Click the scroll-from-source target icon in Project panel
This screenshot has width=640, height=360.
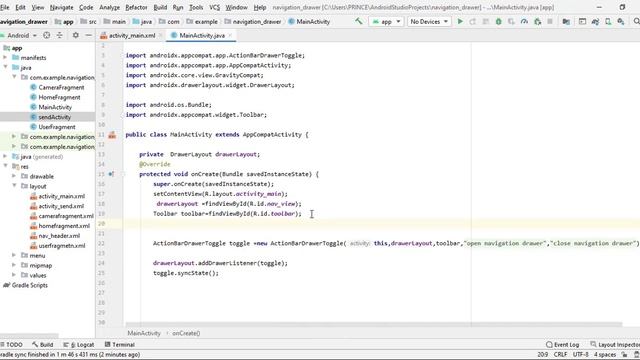click(47, 36)
